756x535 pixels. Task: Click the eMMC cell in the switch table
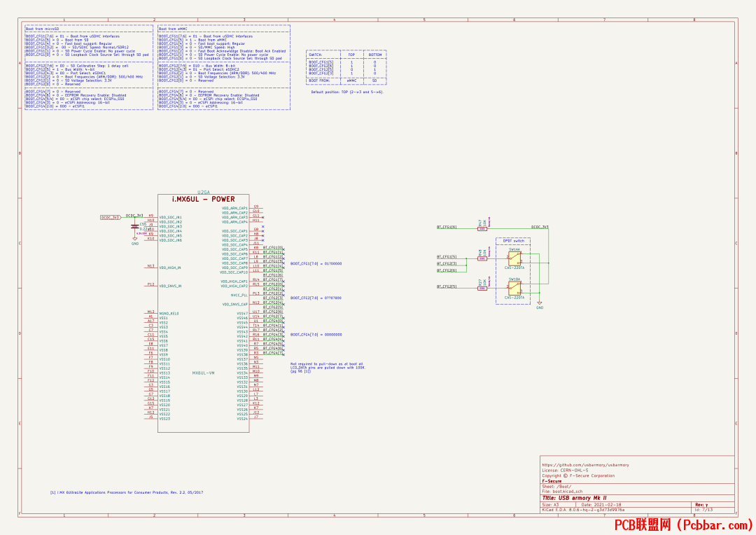(x=351, y=81)
